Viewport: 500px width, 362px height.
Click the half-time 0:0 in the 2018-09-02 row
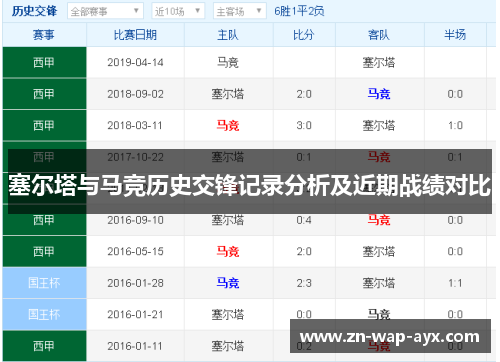click(455, 94)
